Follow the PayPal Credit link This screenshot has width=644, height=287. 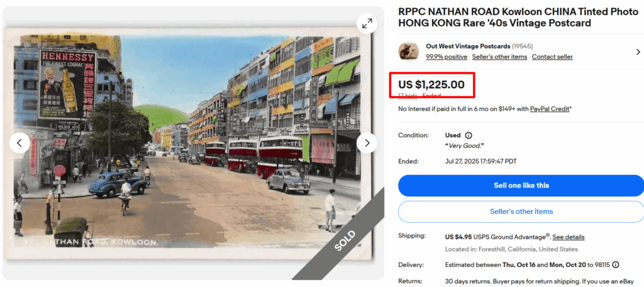[550, 109]
